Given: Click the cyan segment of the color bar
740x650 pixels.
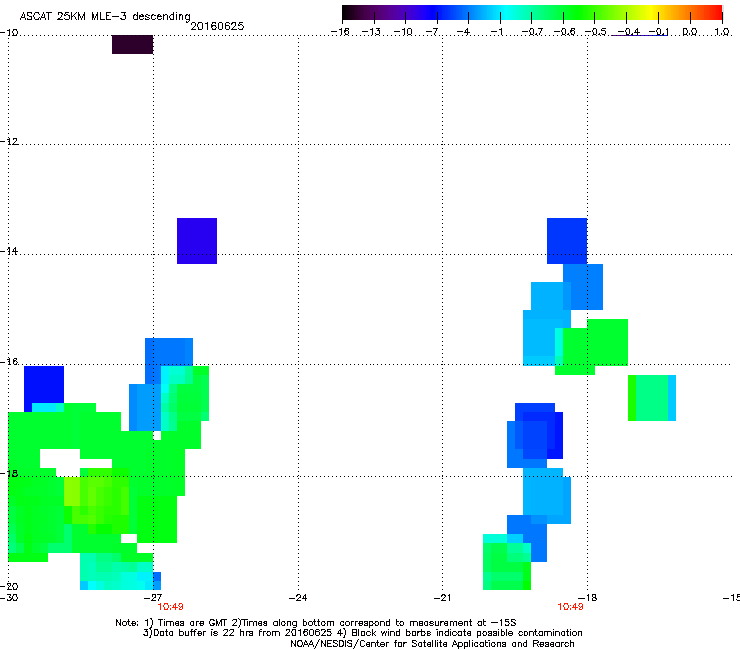Looking at the screenshot, I should pyautogui.click(x=506, y=13).
